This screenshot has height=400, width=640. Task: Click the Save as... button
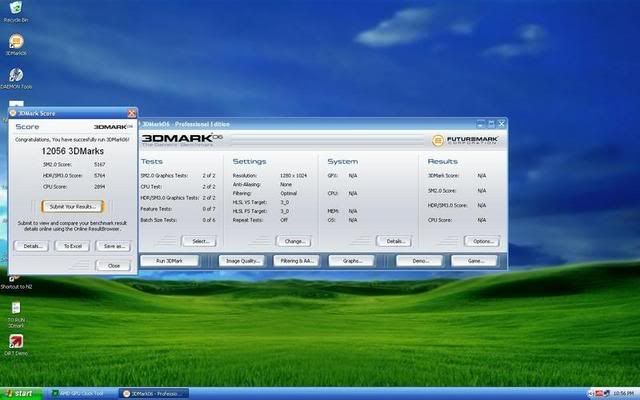(113, 246)
